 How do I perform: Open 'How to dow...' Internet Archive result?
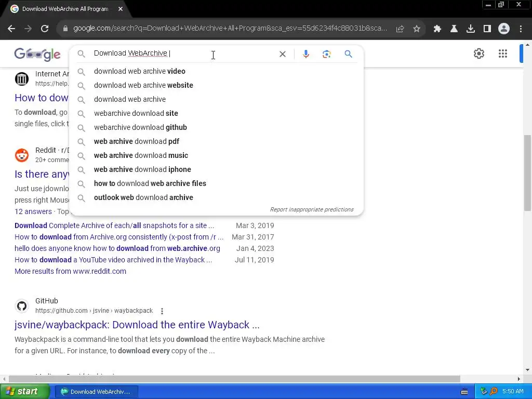(42, 98)
